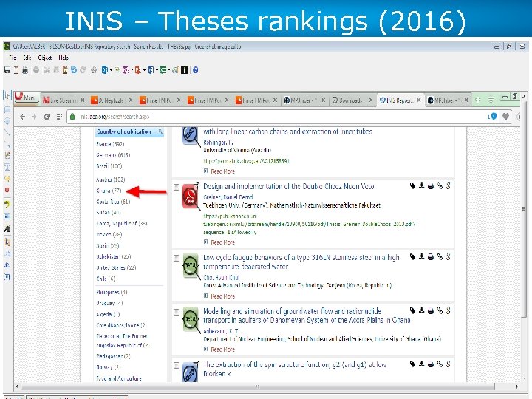This screenshot has width=532, height=399.
Task: Click the copy to clipboard icon
Action: pos(16,70)
